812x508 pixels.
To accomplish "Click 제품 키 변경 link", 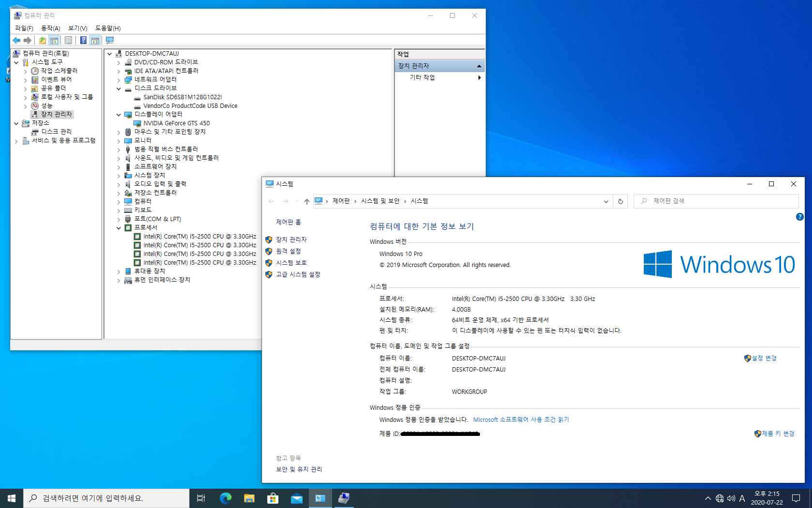I will pyautogui.click(x=778, y=433).
